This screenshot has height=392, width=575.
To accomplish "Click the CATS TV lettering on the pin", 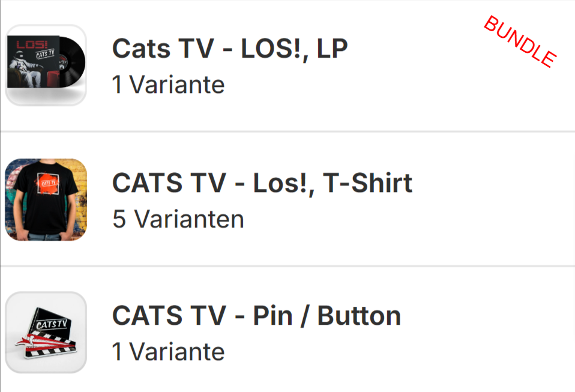I will point(52,325).
